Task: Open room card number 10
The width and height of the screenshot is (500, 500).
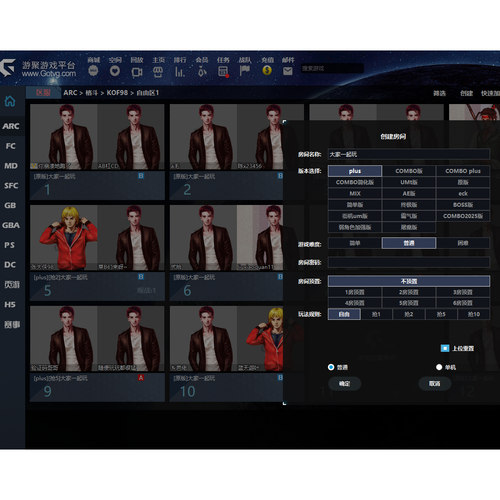Action: 227,354
